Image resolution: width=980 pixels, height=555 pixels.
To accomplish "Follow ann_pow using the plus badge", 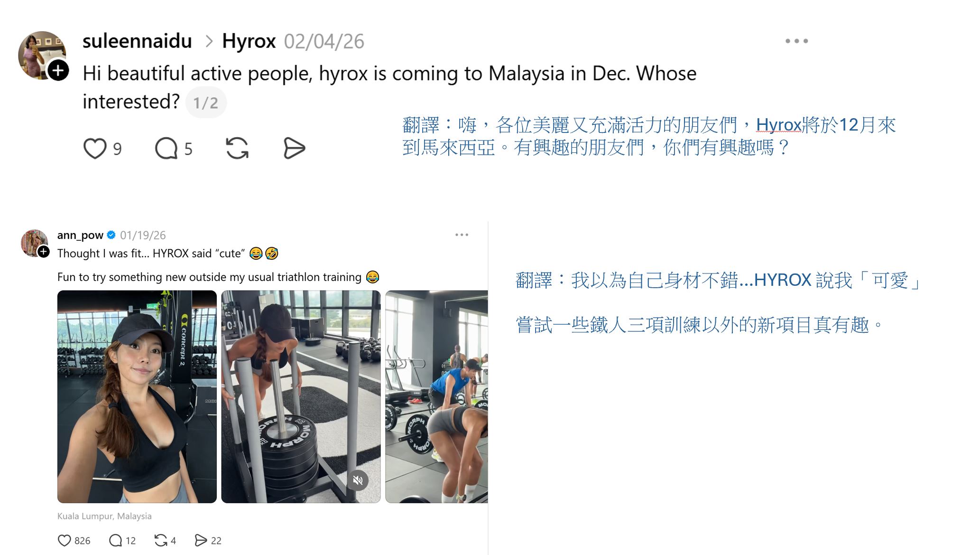I will click(44, 252).
